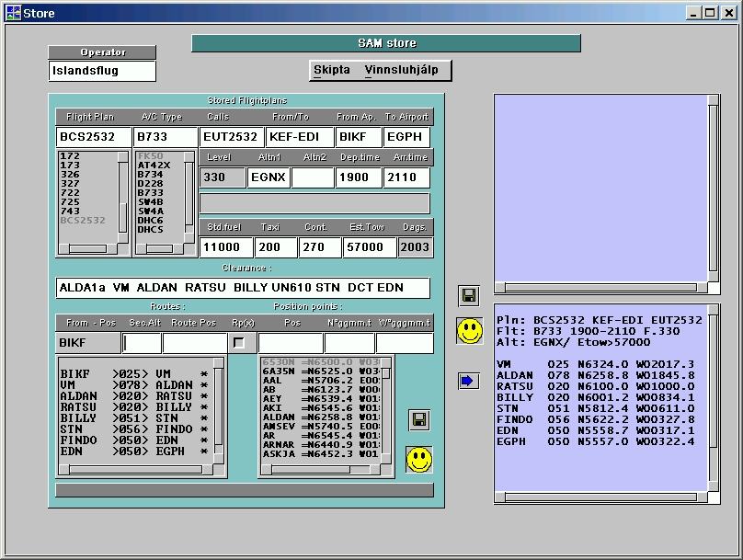Select flight plan 743 from the list

coord(70,211)
